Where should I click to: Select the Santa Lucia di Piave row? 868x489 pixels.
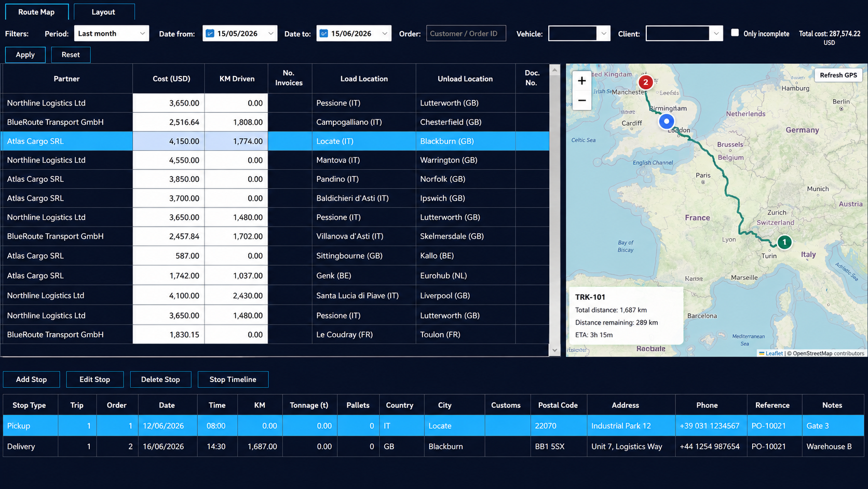pos(275,295)
